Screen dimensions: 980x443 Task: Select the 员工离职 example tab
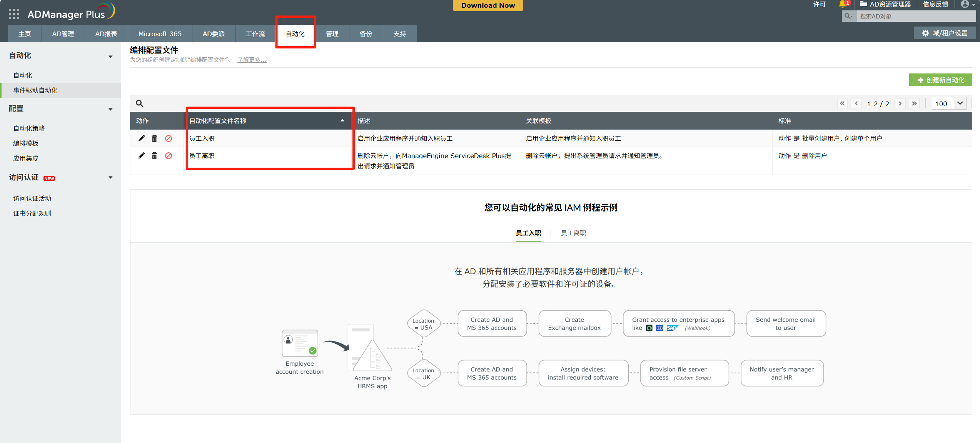[573, 233]
